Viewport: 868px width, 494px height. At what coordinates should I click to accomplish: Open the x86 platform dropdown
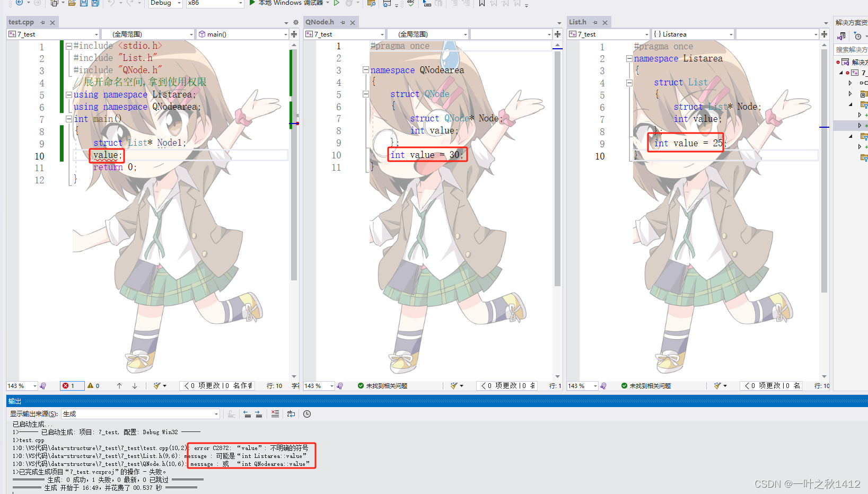click(x=215, y=3)
